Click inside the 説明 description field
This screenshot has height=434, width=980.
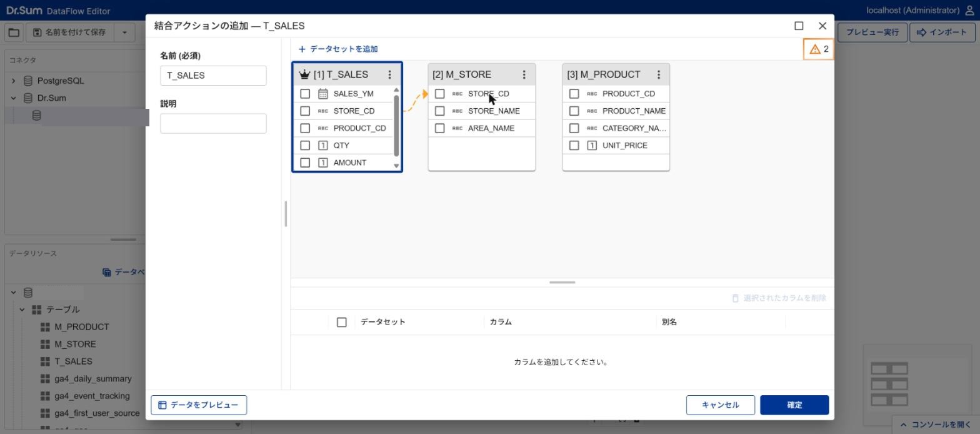[x=213, y=123]
